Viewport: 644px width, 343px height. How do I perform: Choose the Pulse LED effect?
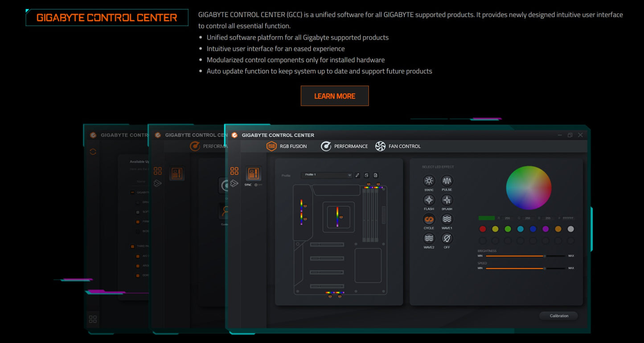447,181
